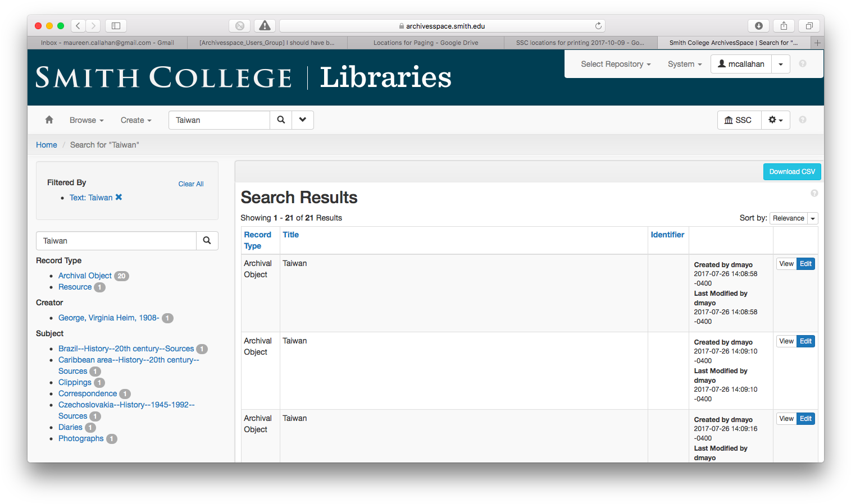Click the help icon near Search Results
This screenshot has width=851, height=504.
814,193
